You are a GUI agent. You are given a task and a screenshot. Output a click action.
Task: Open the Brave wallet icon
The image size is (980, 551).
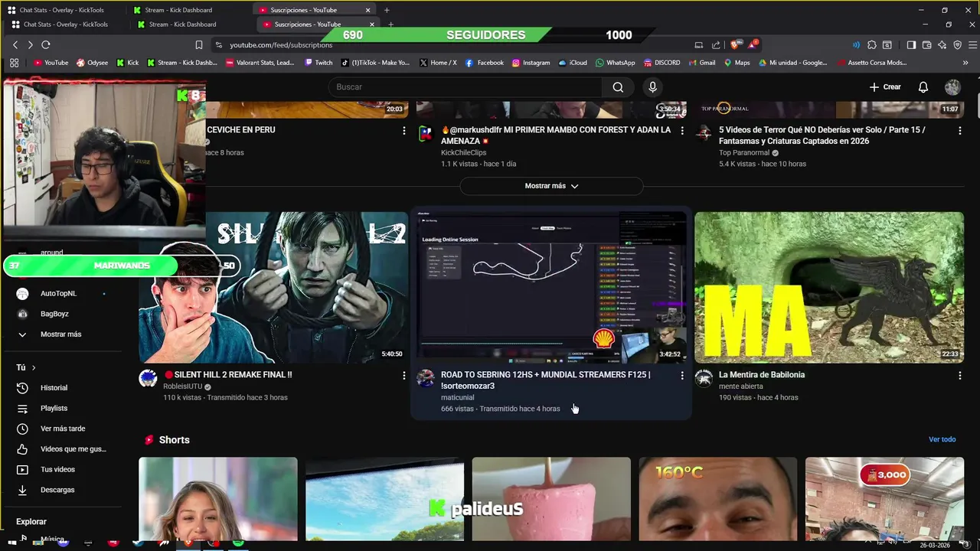coord(926,45)
